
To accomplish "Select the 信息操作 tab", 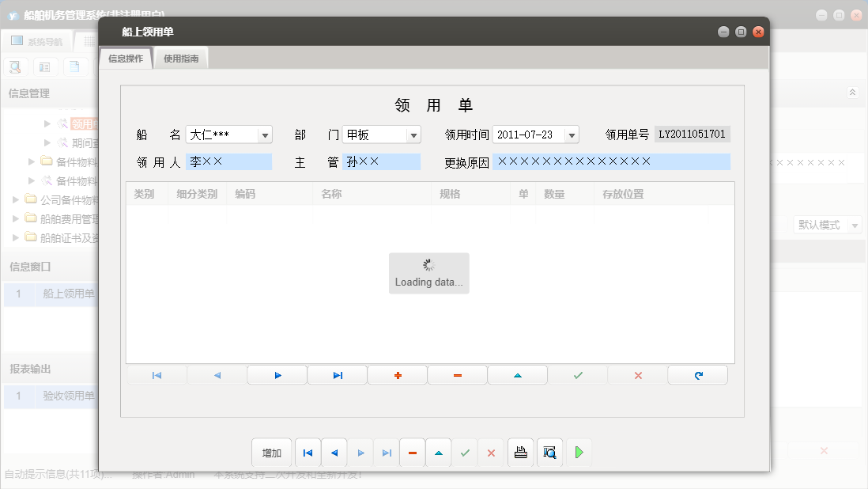I will pyautogui.click(x=125, y=57).
